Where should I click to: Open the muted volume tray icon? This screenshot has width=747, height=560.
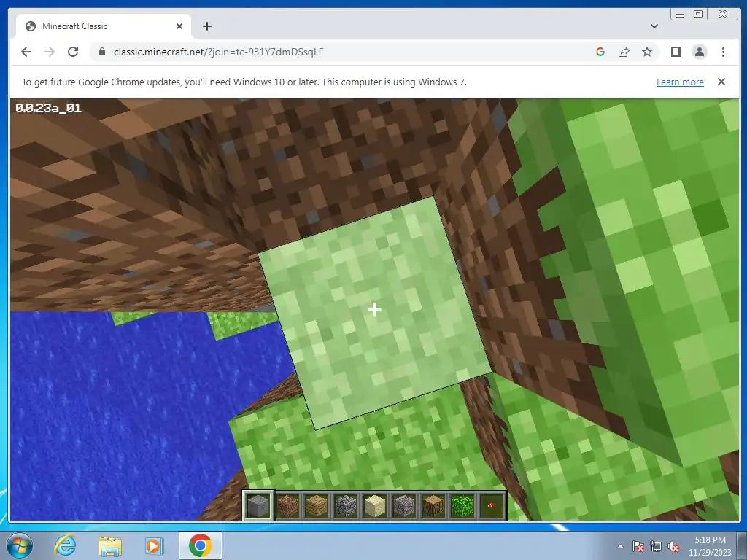pos(673,546)
